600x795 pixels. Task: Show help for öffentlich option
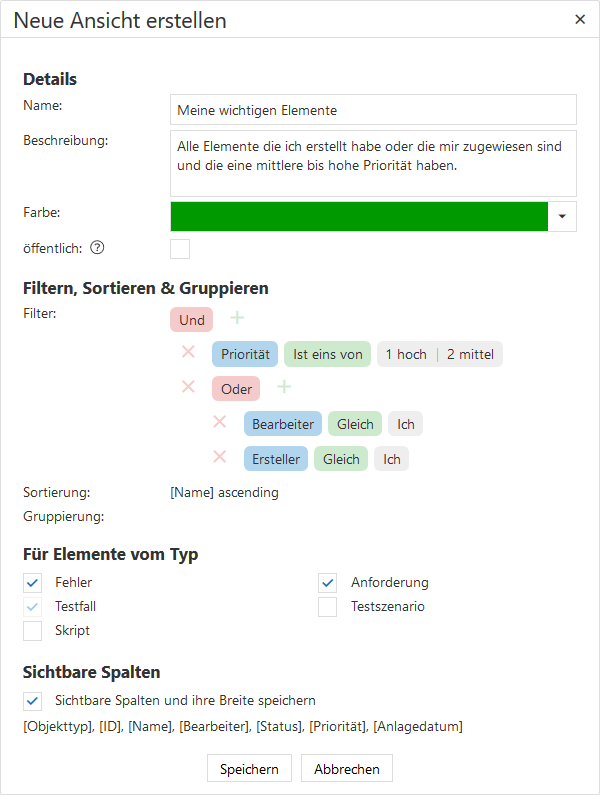coord(97,248)
